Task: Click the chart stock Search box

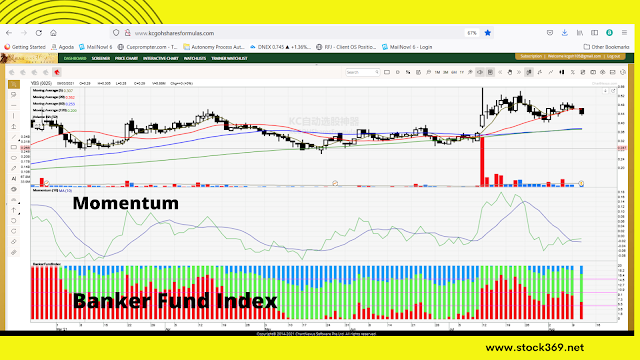Action: [x=362, y=72]
